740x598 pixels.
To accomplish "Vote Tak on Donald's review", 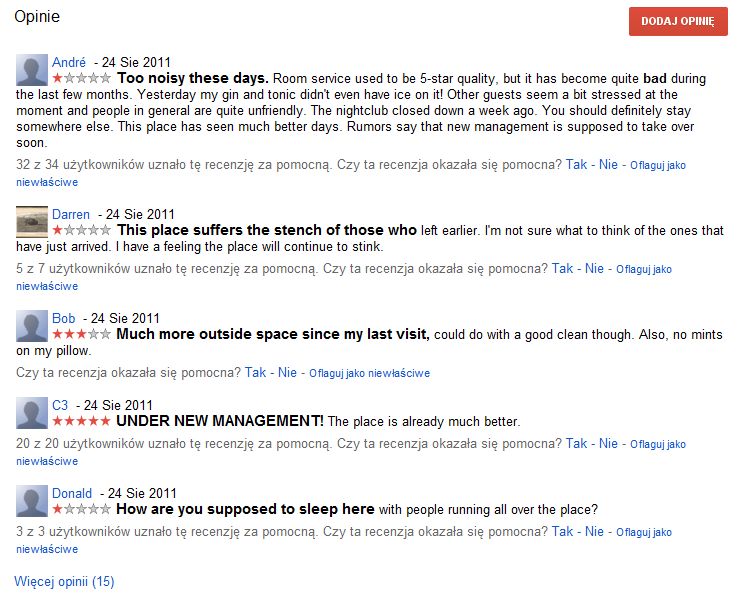I will (x=562, y=531).
